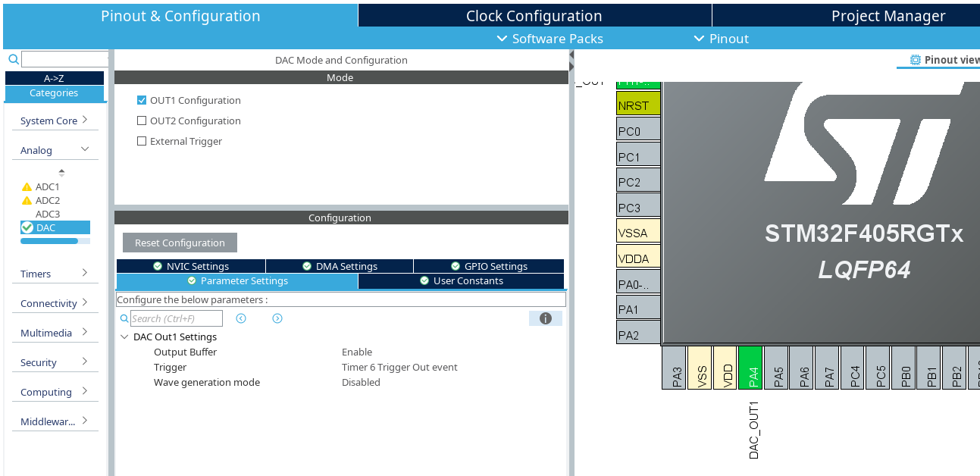Click the PC0 pin on chip
The image size is (980, 476).
pyautogui.click(x=638, y=130)
